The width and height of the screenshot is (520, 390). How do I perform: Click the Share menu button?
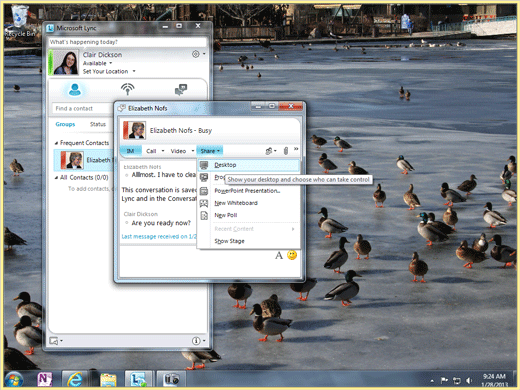210,151
